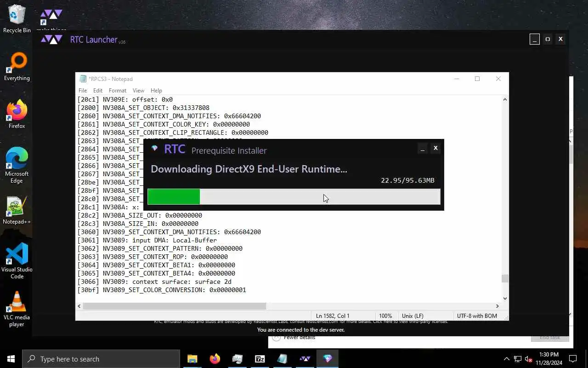Image resolution: width=588 pixels, height=368 pixels.
Task: Click the 'context surface: surface 2d' line
Action: point(154,282)
